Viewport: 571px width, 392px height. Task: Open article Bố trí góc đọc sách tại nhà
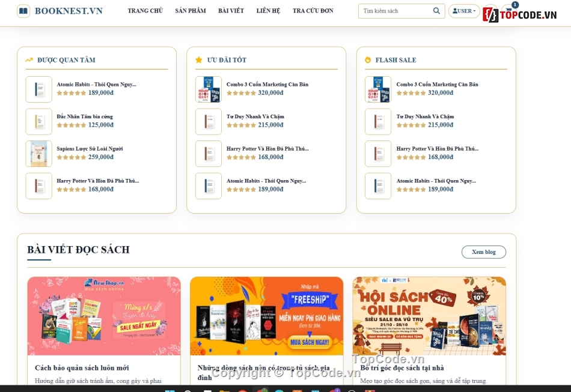pyautogui.click(x=402, y=368)
